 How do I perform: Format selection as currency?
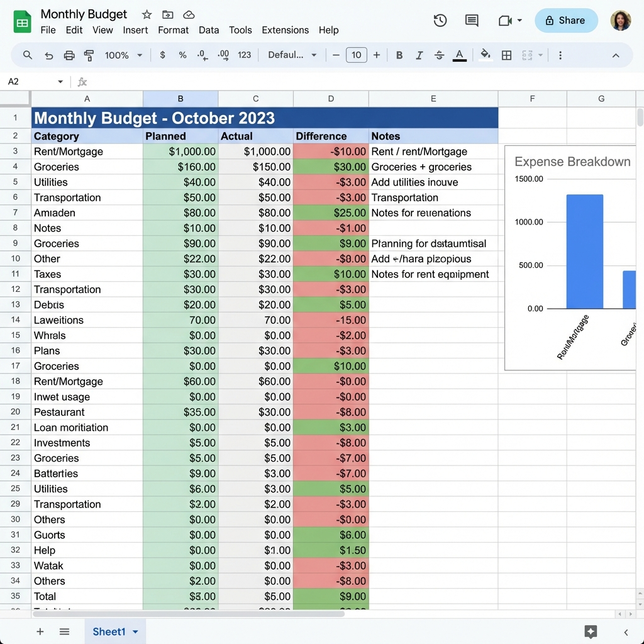(162, 55)
